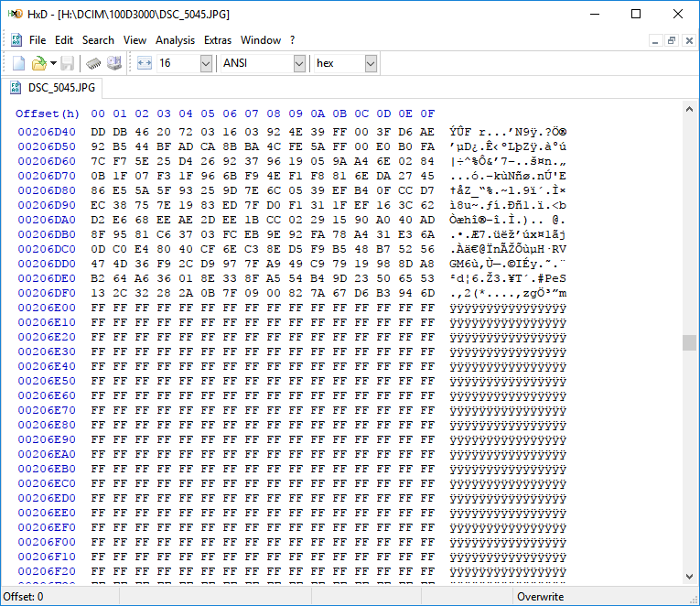Image resolution: width=700 pixels, height=606 pixels.
Task: Click the byte DD at offset 00206D40
Action: [98, 132]
